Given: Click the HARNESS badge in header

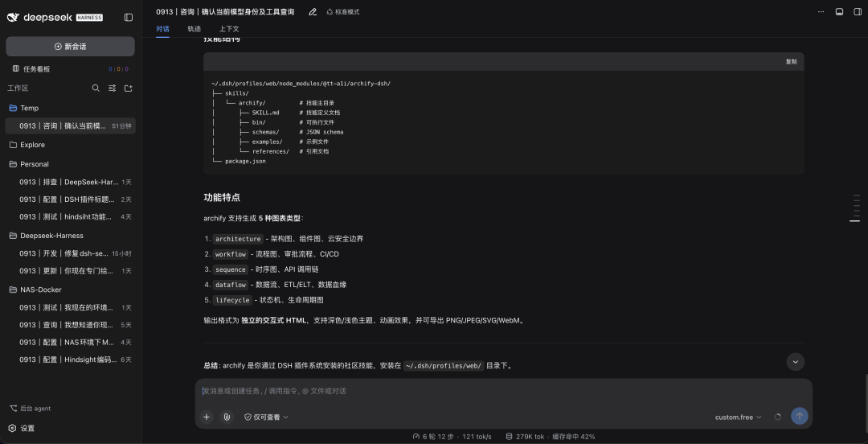Looking at the screenshot, I should click(89, 18).
